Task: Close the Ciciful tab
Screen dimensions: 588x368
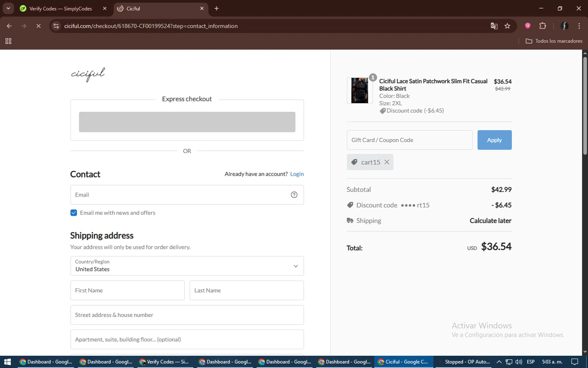Action: (x=202, y=9)
